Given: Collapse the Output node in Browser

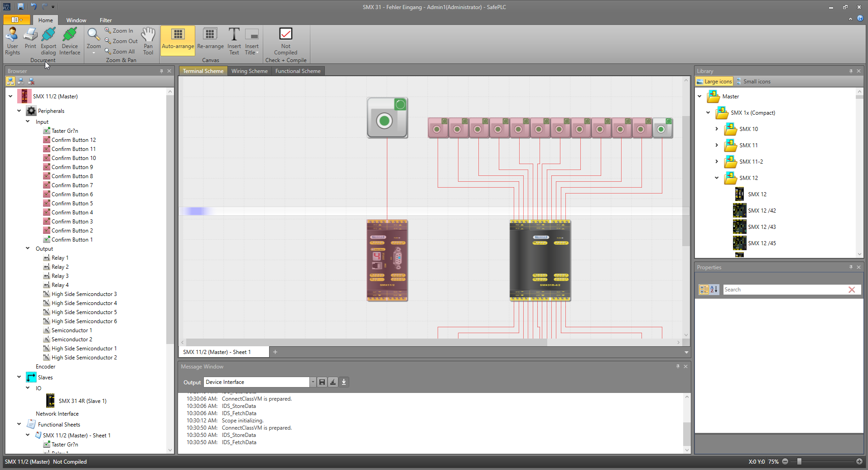Looking at the screenshot, I should point(28,248).
